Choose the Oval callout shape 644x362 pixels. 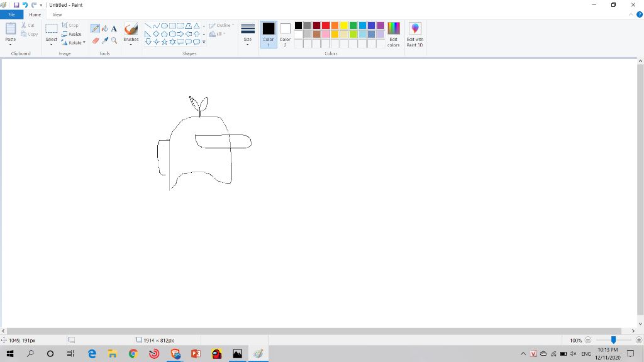189,41
